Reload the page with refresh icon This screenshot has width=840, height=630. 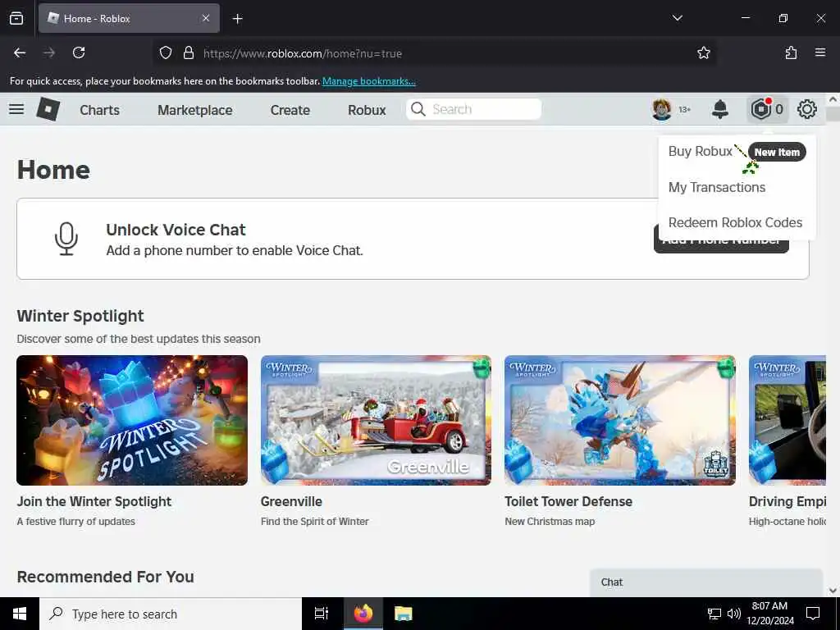pos(79,52)
